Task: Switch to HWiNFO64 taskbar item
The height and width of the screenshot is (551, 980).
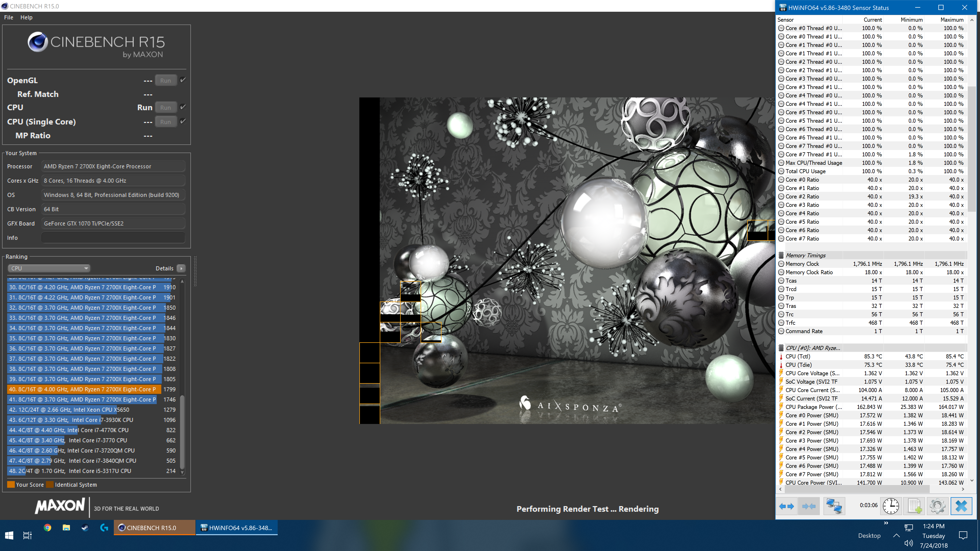Action: point(237,528)
